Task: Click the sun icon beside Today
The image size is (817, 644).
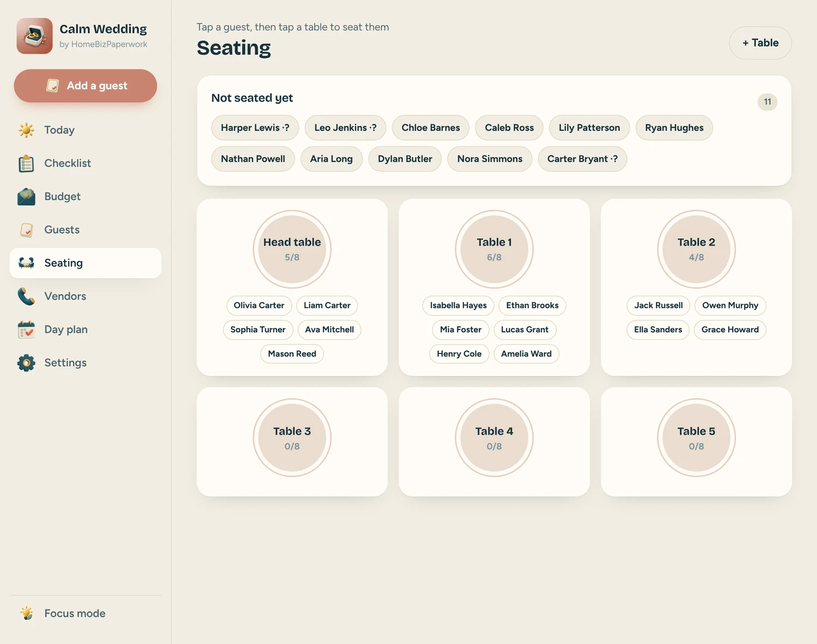Action: coord(26,130)
